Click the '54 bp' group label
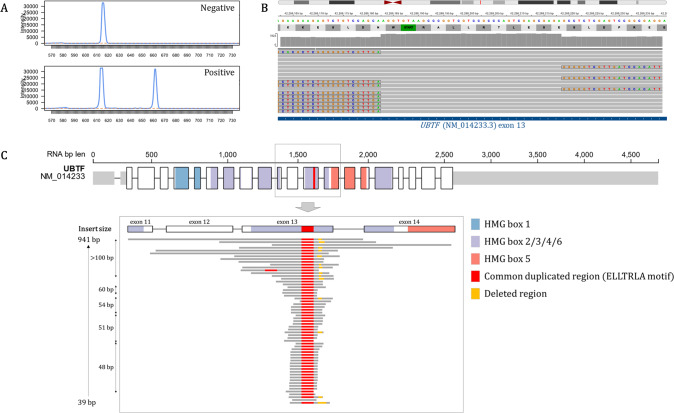 106,305
